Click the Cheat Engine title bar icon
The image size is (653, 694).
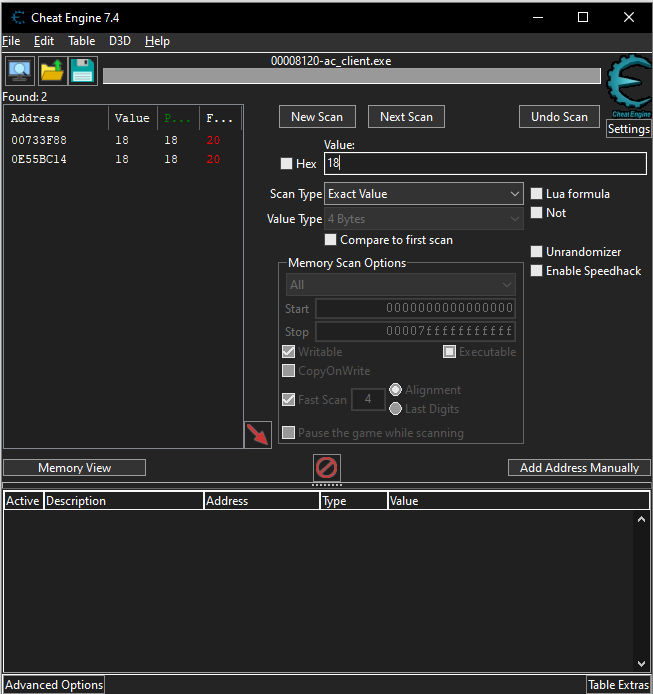[18, 18]
